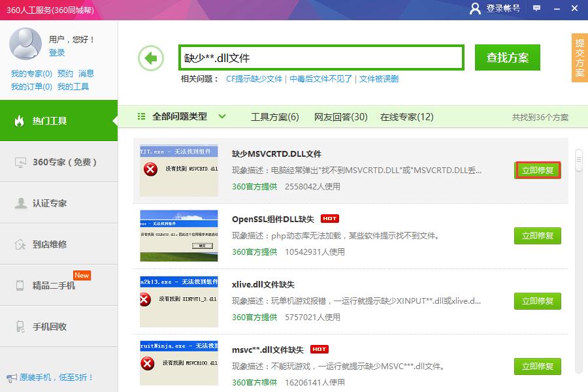This screenshot has width=588, height=392.
Task: Click the title OpenSSL组件DLL缺失
Action: point(273,219)
